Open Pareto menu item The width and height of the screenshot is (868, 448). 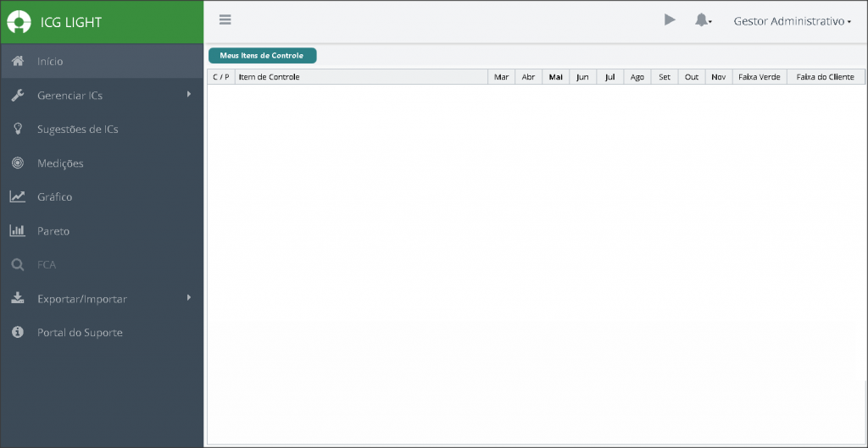pyautogui.click(x=102, y=230)
